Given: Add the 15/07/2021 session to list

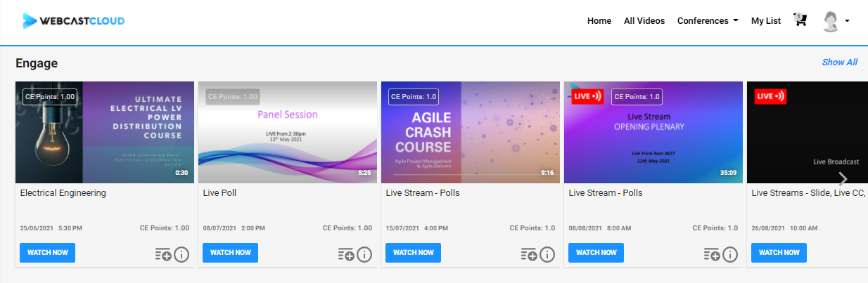Looking at the screenshot, I should [528, 255].
